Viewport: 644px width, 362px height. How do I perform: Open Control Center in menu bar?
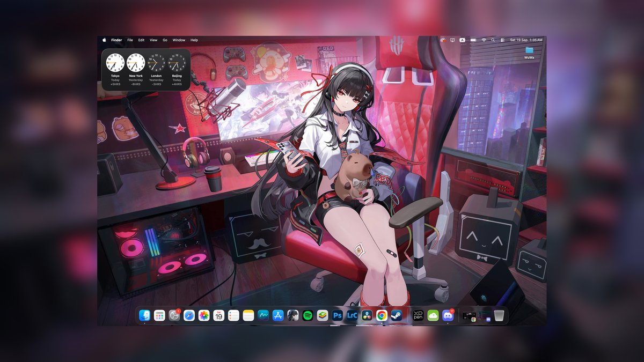[502, 40]
